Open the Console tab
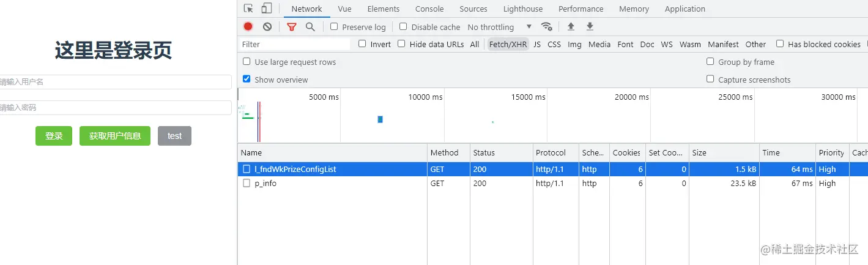Viewport: 868px width, 265px height. [429, 9]
